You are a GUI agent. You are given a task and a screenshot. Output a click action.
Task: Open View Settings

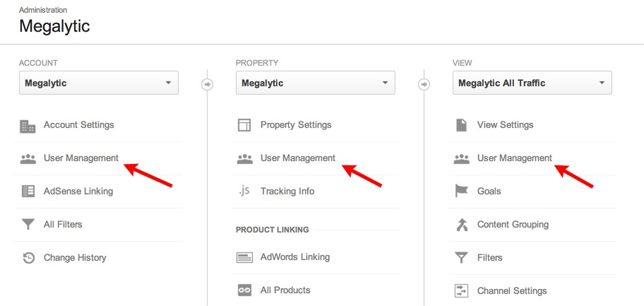[x=505, y=125]
